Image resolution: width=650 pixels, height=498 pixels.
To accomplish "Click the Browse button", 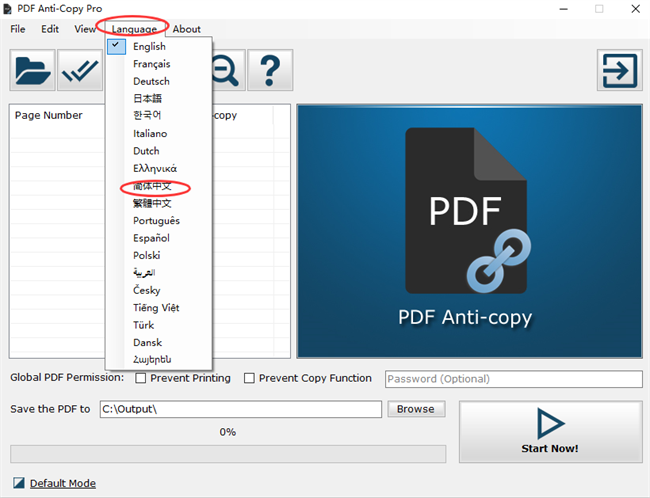I will click(x=416, y=409).
